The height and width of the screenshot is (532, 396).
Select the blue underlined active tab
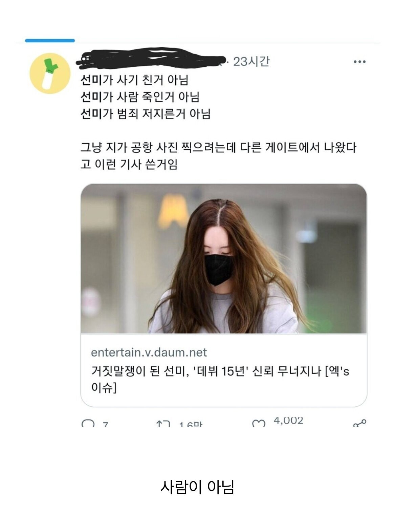coord(50,41)
